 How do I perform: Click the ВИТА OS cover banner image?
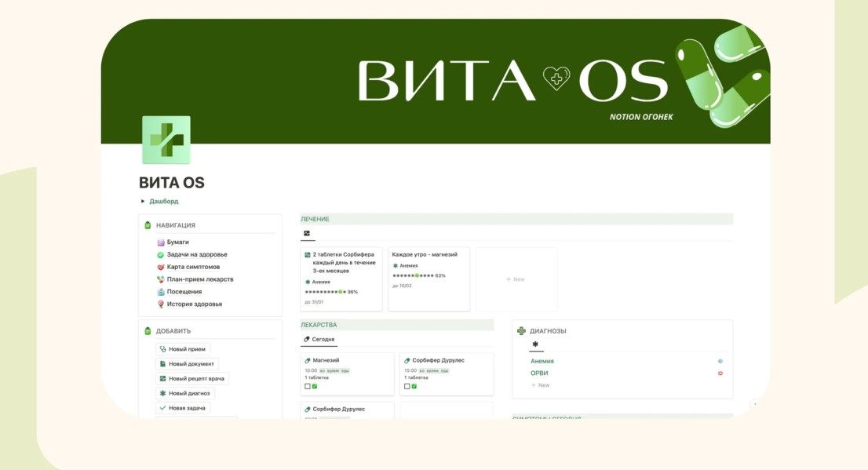[435, 82]
